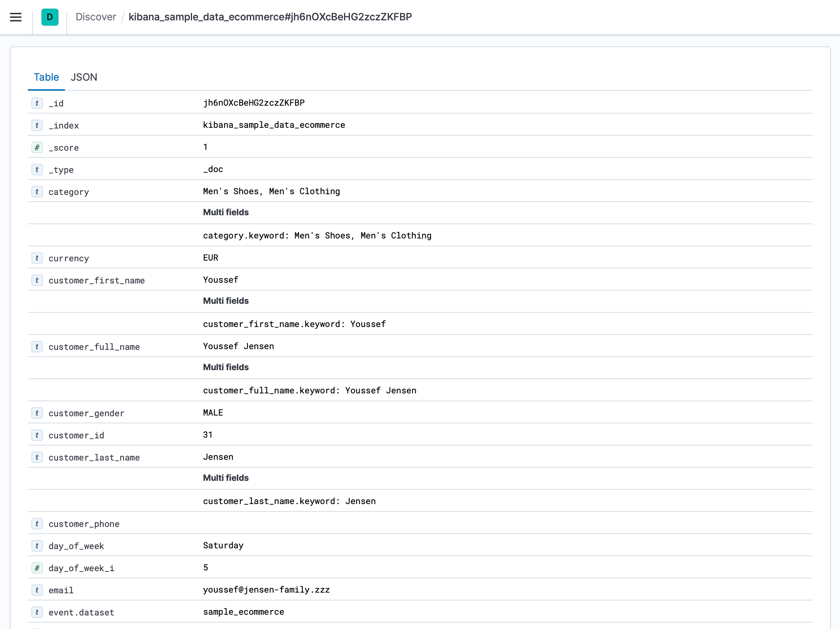Select the customer_full_name field row
The height and width of the screenshot is (629, 840).
point(94,346)
